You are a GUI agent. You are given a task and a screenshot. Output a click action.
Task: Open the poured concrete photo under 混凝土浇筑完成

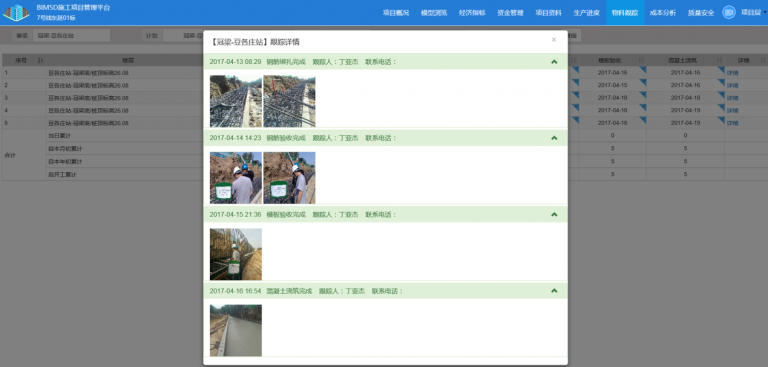click(x=236, y=330)
